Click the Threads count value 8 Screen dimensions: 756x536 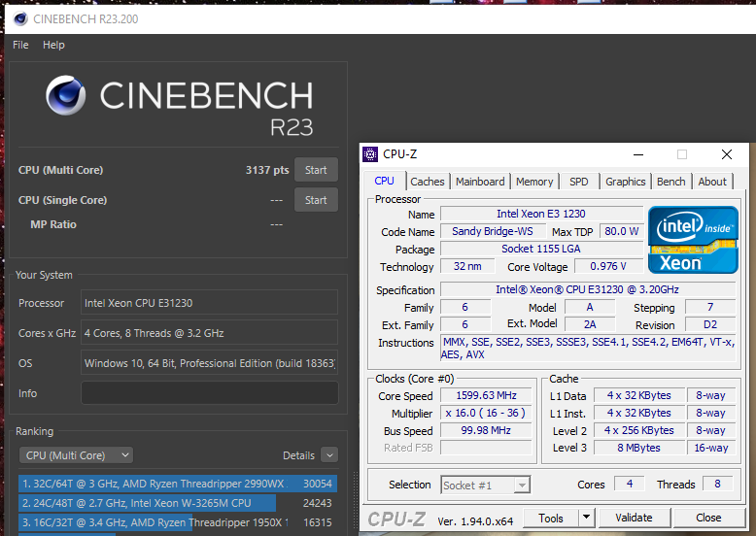coord(717,484)
